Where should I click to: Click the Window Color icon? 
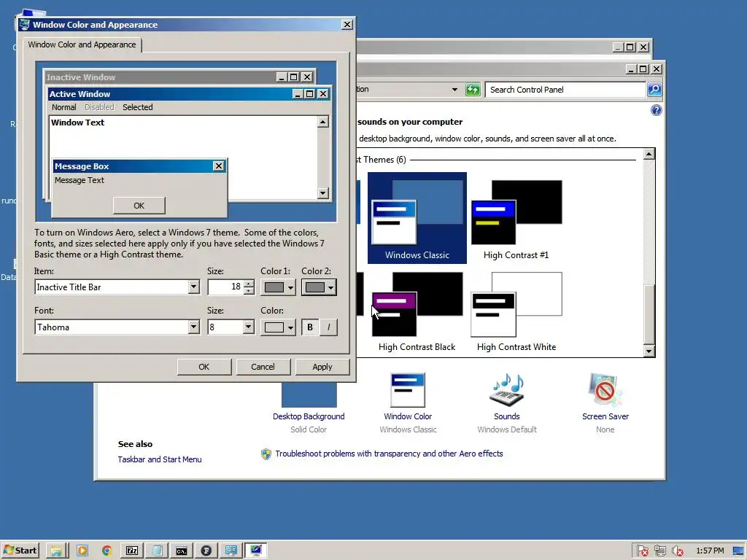coord(407,389)
